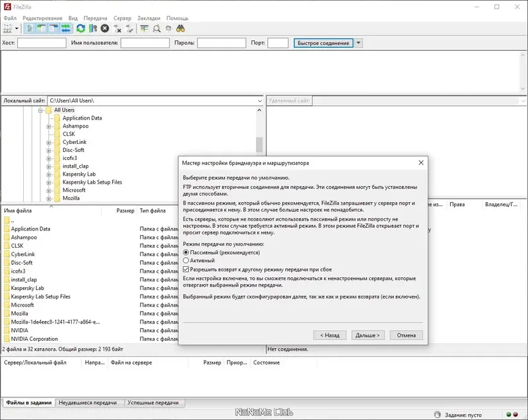The height and width of the screenshot is (420, 528).
Task: Open the Site Manager icon
Action: tap(7, 28)
